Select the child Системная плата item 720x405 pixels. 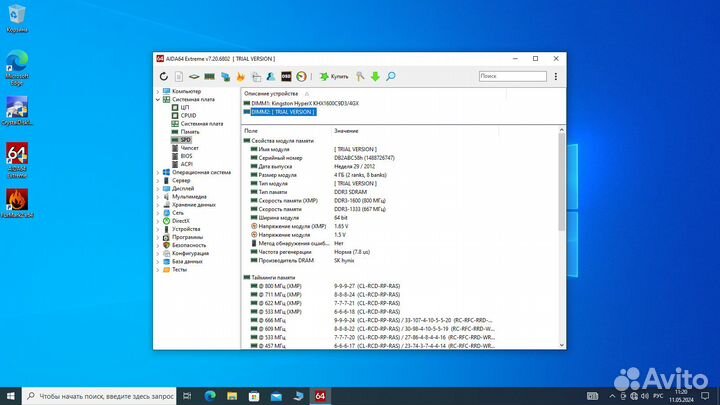pos(202,124)
